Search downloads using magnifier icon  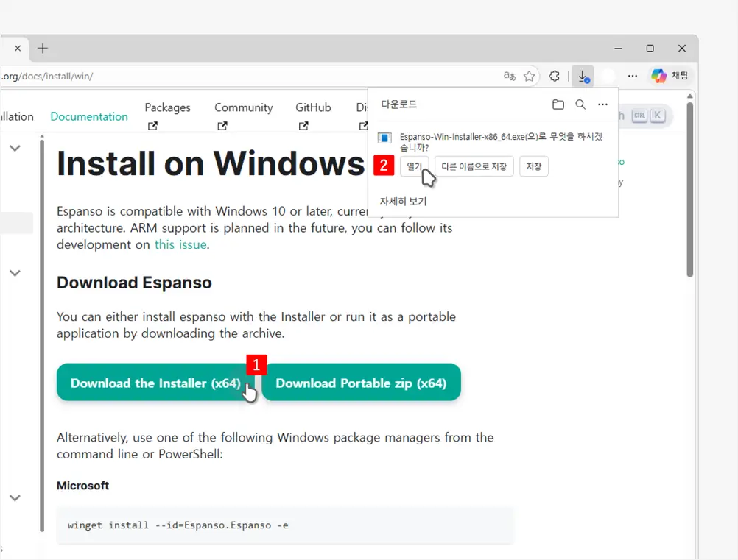(x=580, y=104)
